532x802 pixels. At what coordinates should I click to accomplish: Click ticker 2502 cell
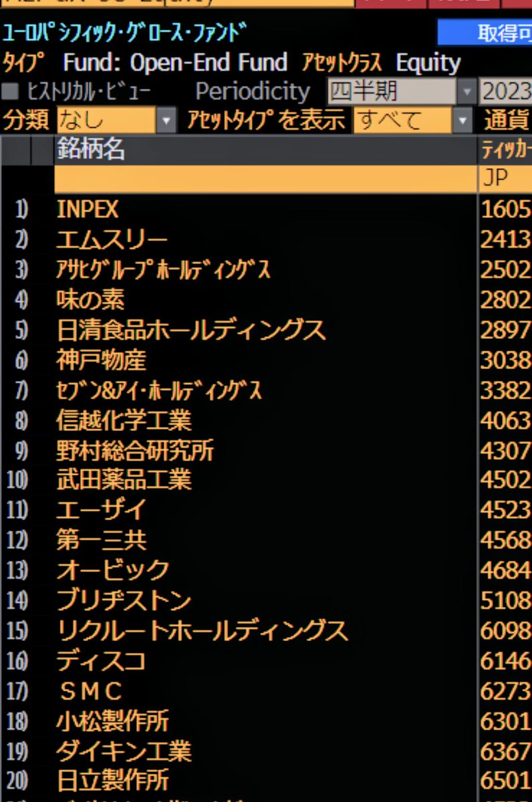point(506,270)
